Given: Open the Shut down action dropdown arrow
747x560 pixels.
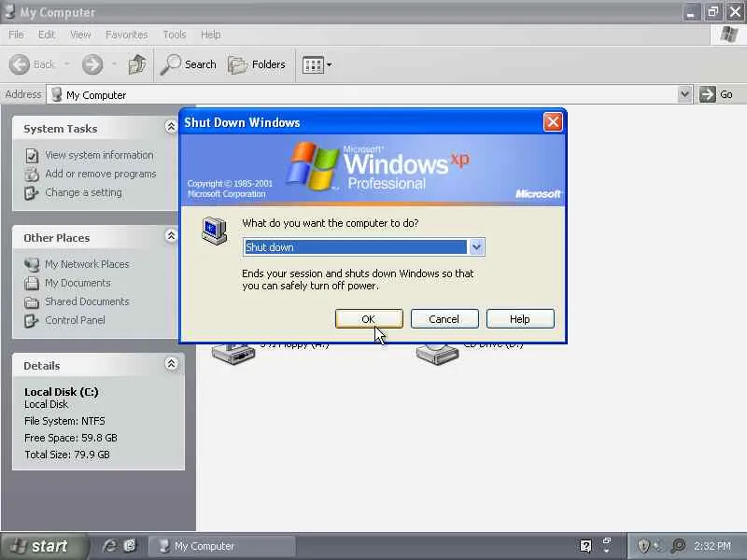Looking at the screenshot, I should click(476, 247).
